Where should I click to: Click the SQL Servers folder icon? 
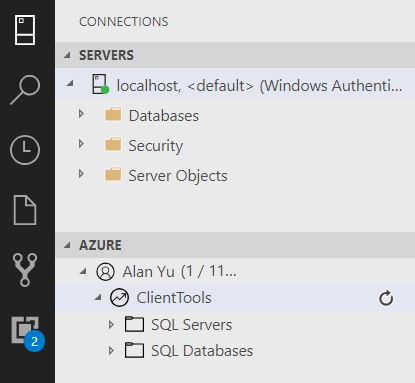pos(134,324)
